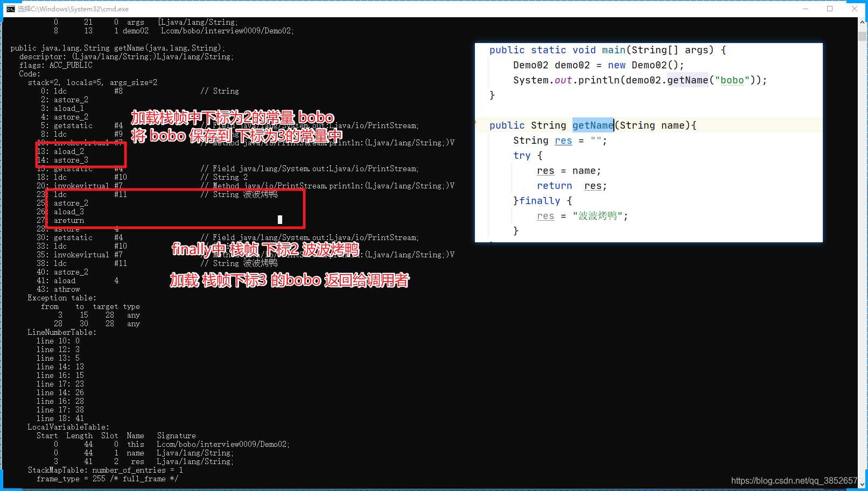Click '0: ldc #8 // String' line
The image size is (868, 491).
[140, 91]
